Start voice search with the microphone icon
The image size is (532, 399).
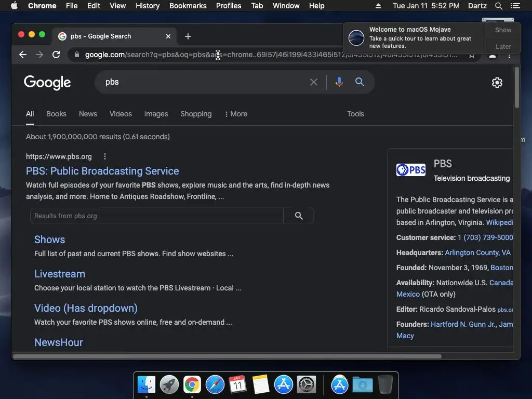point(339,82)
